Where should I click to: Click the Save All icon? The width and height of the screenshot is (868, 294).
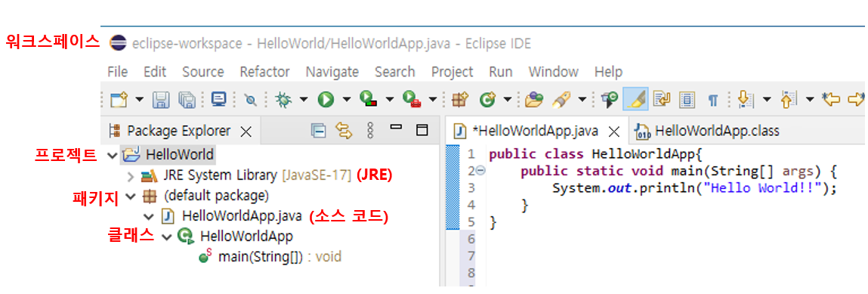tap(187, 100)
